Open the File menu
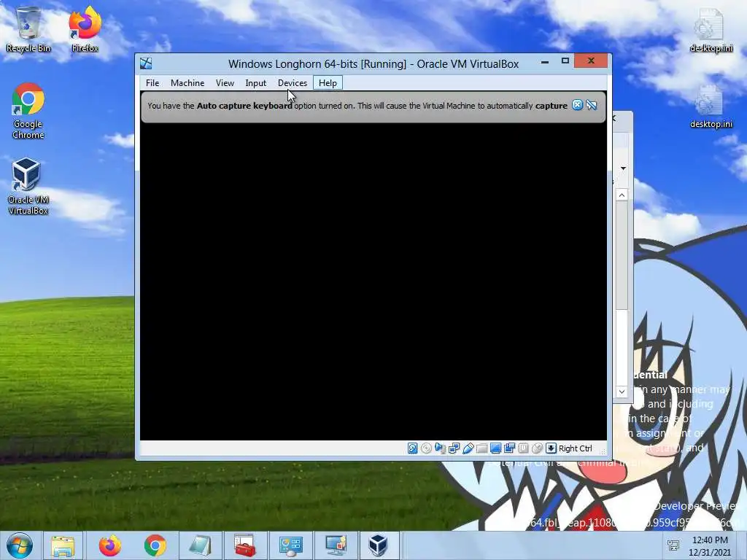747x560 pixels. click(x=152, y=83)
